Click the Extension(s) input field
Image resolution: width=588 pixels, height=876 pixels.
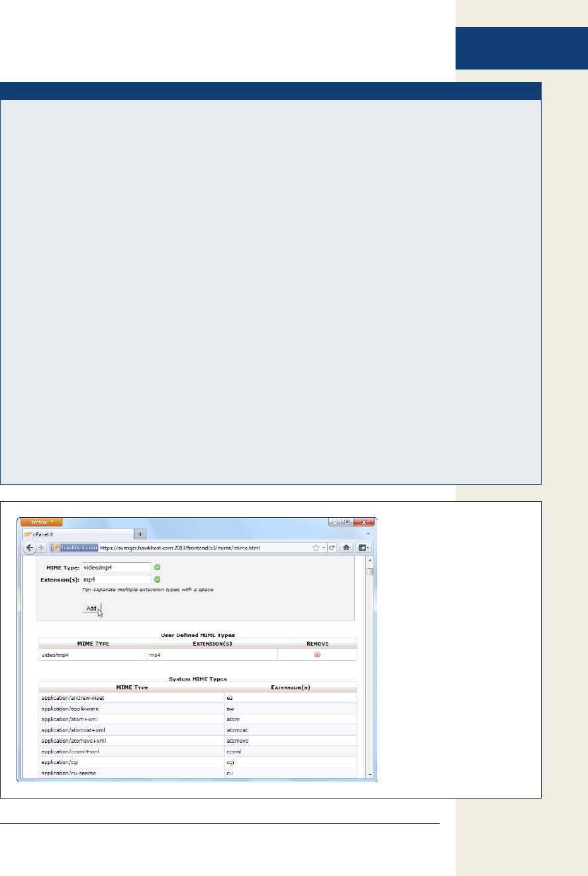tap(116, 579)
